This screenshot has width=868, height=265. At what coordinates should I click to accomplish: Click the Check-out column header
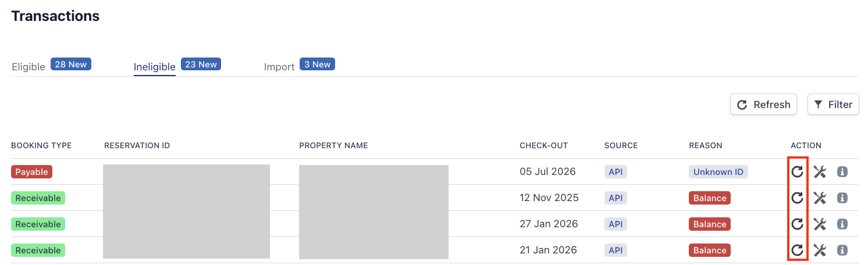point(543,145)
